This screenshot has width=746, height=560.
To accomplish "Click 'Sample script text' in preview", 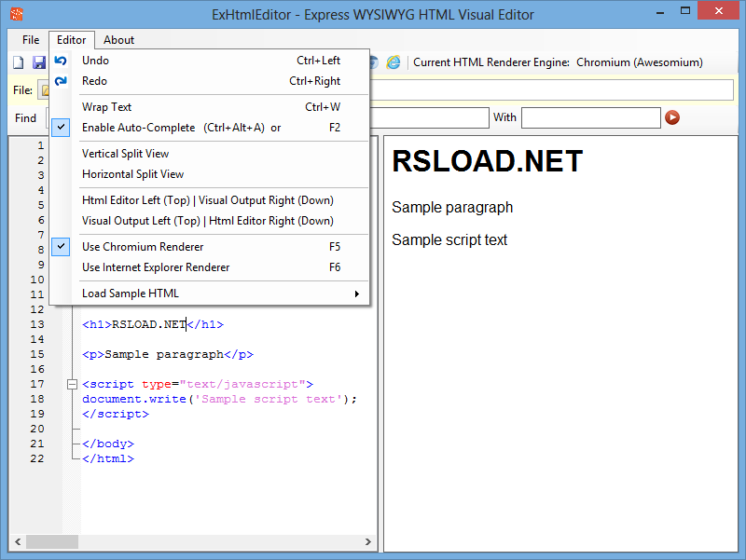I will (x=449, y=240).
